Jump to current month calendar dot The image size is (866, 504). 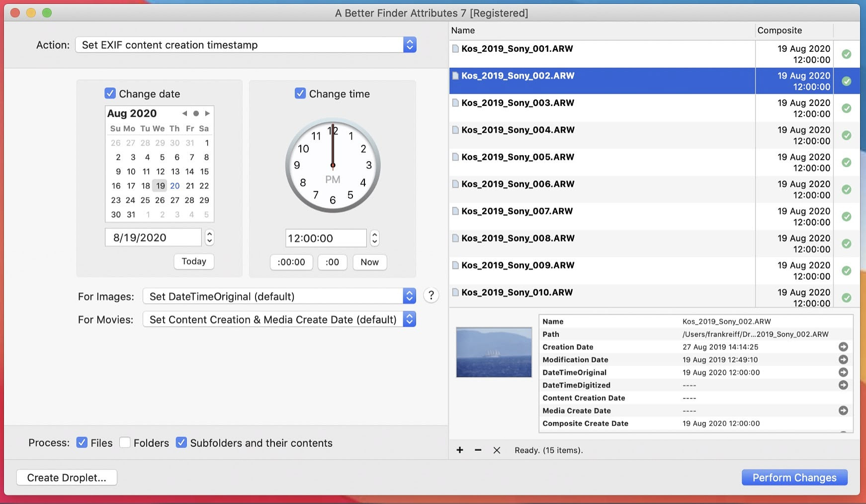196,113
